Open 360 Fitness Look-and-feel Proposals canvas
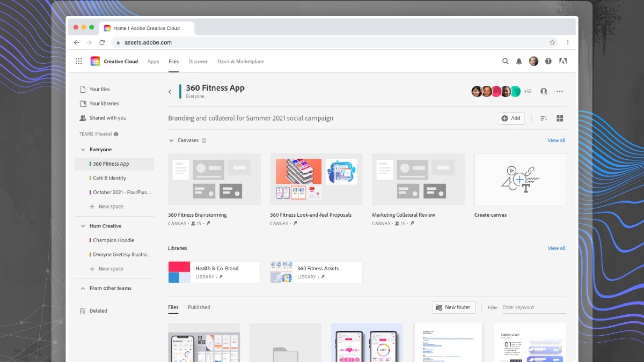644x362 pixels. [x=316, y=179]
